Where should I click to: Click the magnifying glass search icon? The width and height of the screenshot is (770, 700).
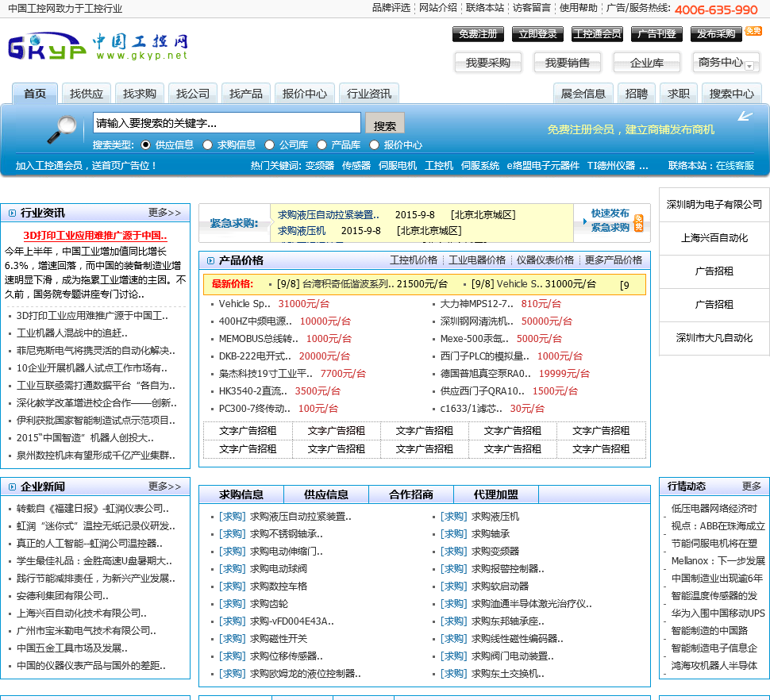tap(62, 129)
